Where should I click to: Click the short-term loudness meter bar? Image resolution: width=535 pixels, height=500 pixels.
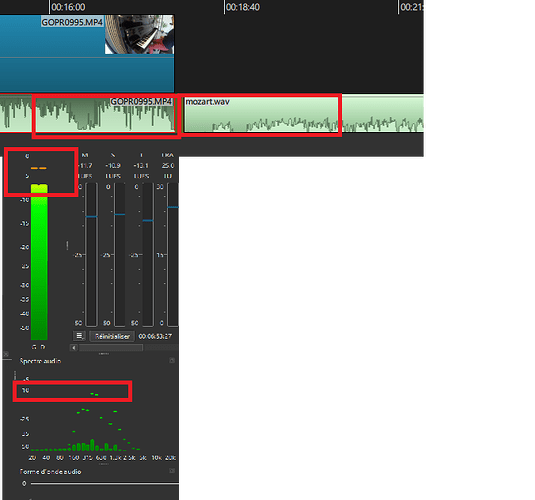point(119,255)
